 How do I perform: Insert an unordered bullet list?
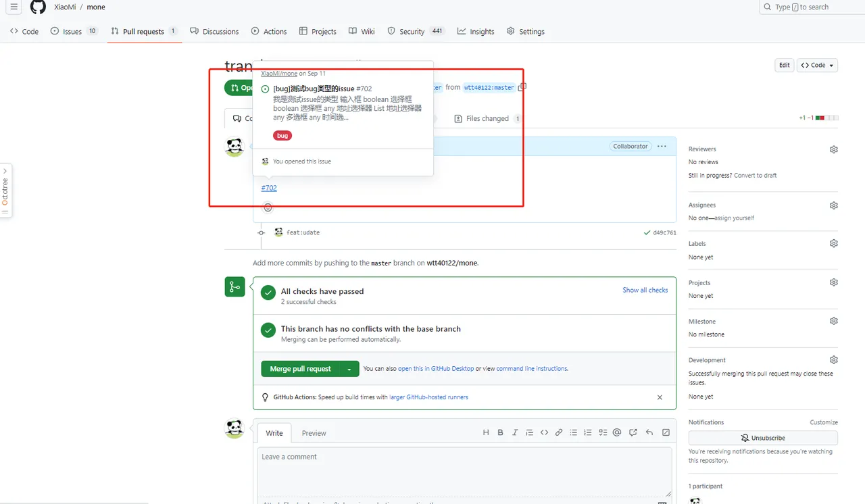pyautogui.click(x=574, y=433)
